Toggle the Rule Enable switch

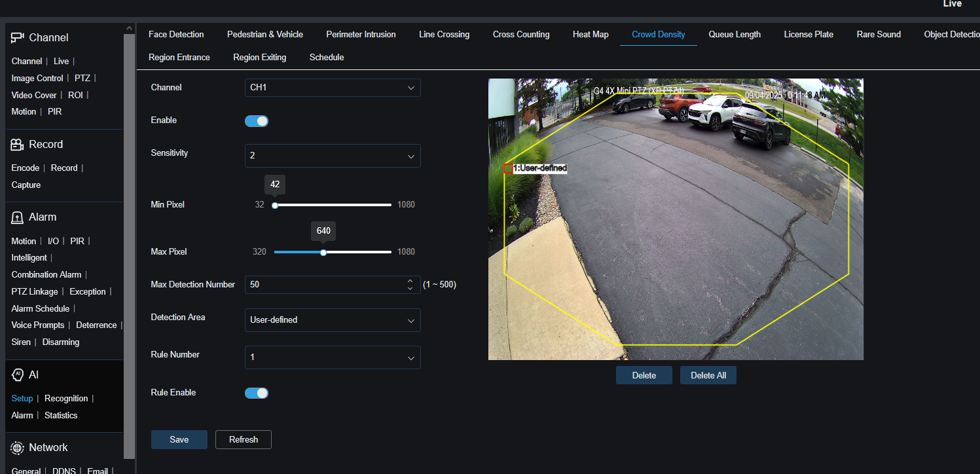[257, 393]
